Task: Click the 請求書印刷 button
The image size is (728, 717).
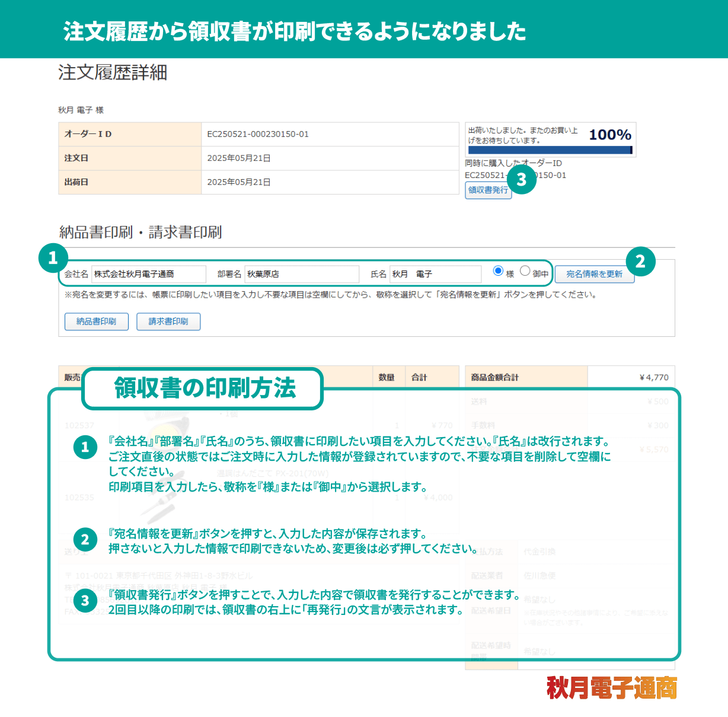Action: click(x=168, y=321)
